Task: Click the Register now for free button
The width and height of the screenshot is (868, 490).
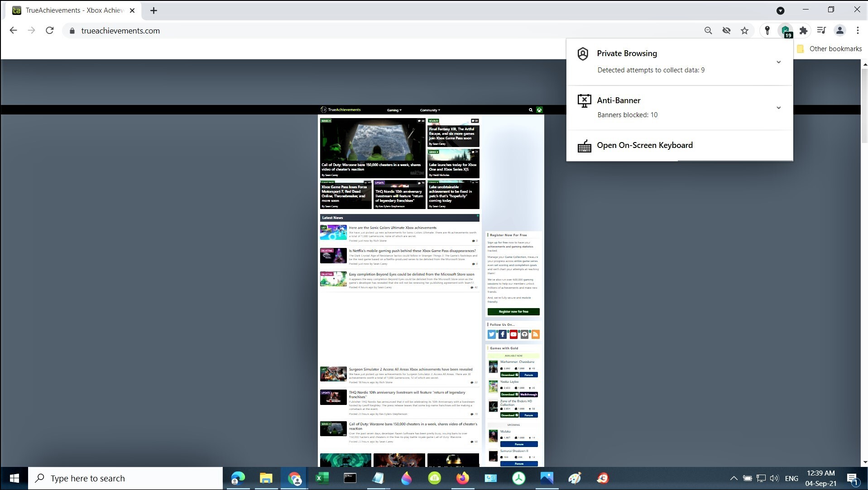Action: click(x=513, y=312)
